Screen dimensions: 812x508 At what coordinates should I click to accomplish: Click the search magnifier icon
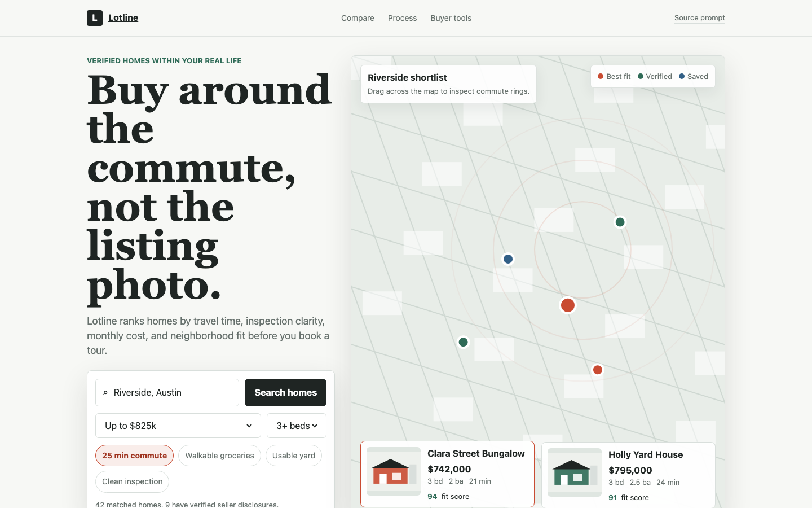(x=105, y=393)
